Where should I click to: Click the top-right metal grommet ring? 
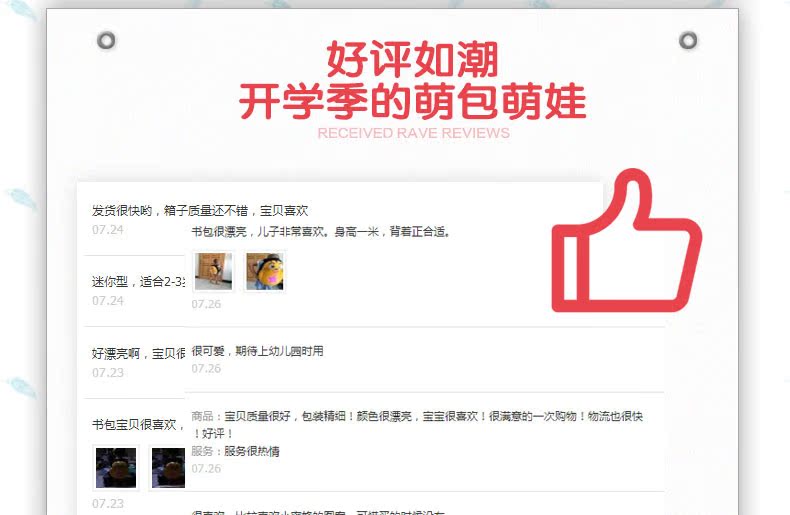(688, 40)
